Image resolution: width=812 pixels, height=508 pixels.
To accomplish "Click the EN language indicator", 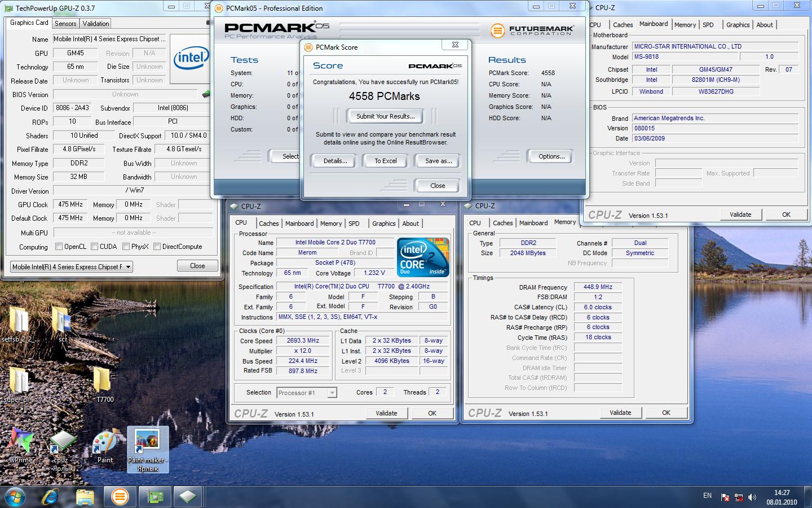I will tap(707, 496).
